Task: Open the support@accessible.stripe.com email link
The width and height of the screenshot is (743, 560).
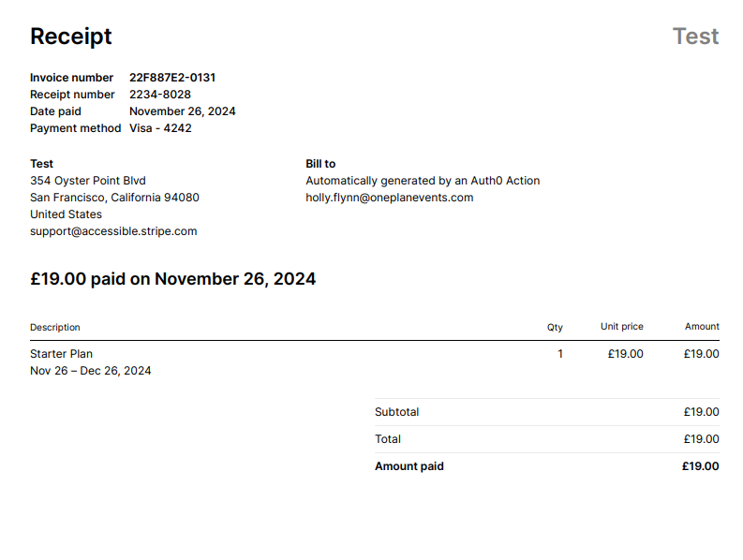Action: (x=113, y=231)
